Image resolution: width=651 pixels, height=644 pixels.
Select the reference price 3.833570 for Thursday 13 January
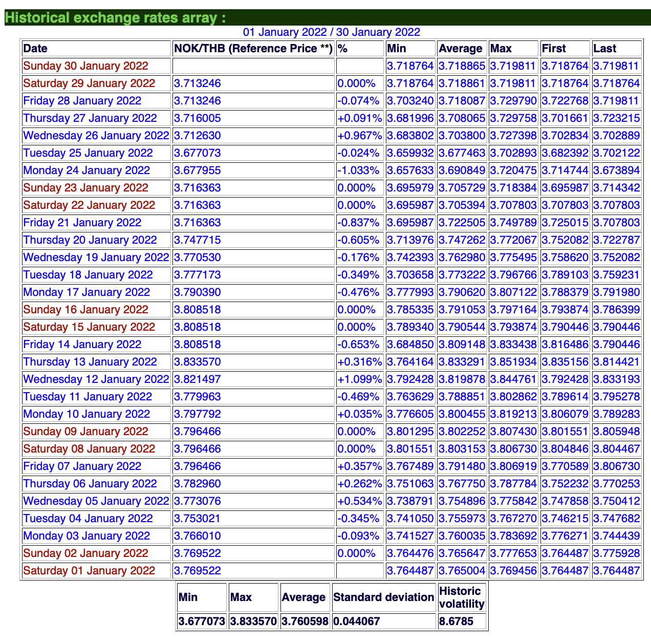[x=198, y=362]
